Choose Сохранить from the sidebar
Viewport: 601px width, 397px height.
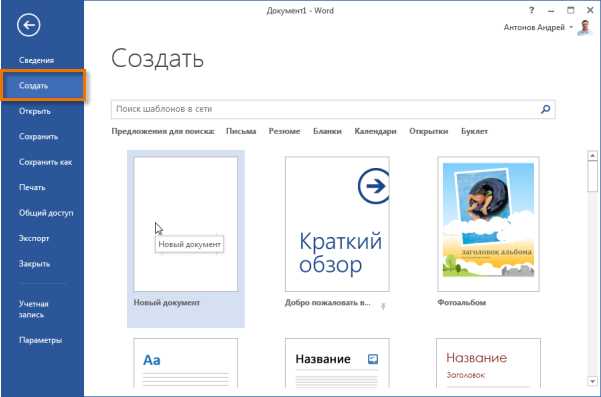pos(38,137)
